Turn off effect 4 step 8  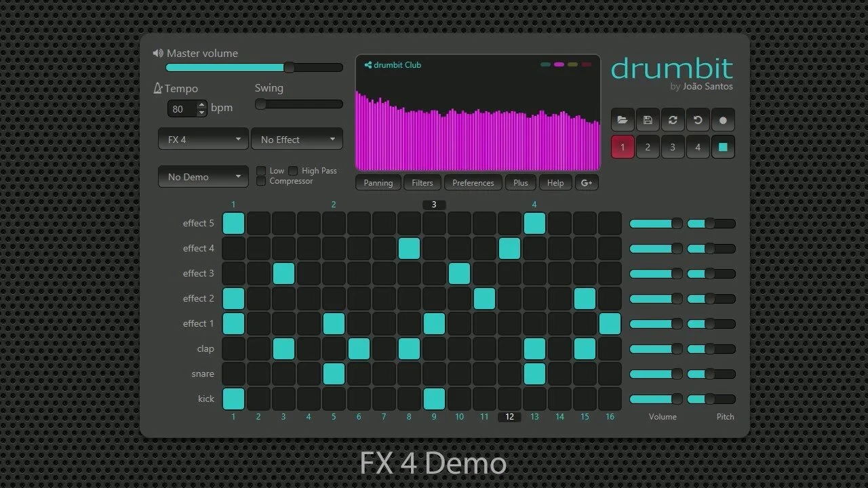409,249
